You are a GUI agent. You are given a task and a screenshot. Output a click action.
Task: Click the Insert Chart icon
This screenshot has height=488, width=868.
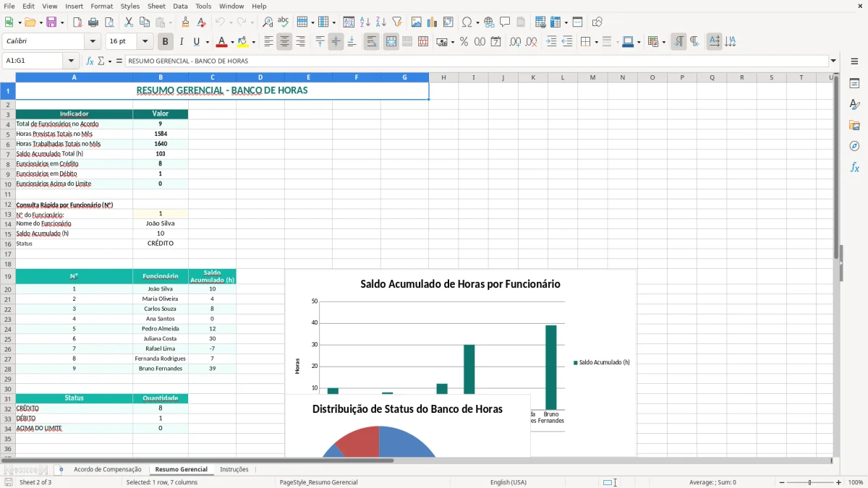[433, 22]
